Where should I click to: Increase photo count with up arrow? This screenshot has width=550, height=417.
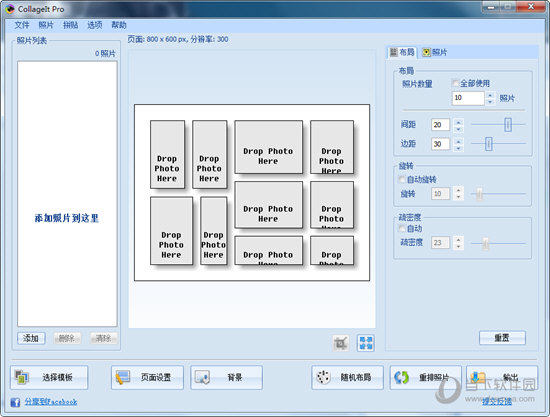tap(490, 95)
